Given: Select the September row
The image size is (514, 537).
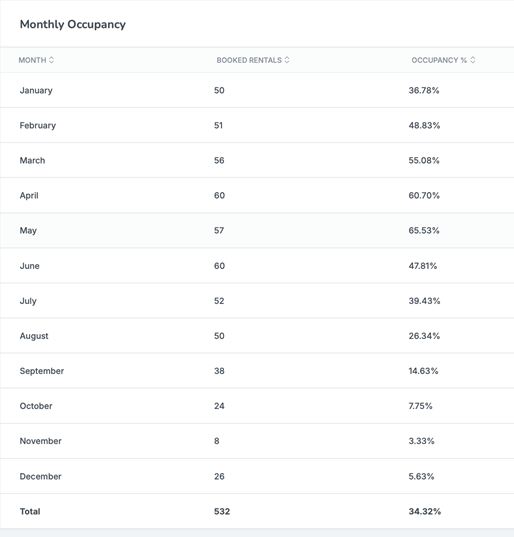Looking at the screenshot, I should (257, 371).
